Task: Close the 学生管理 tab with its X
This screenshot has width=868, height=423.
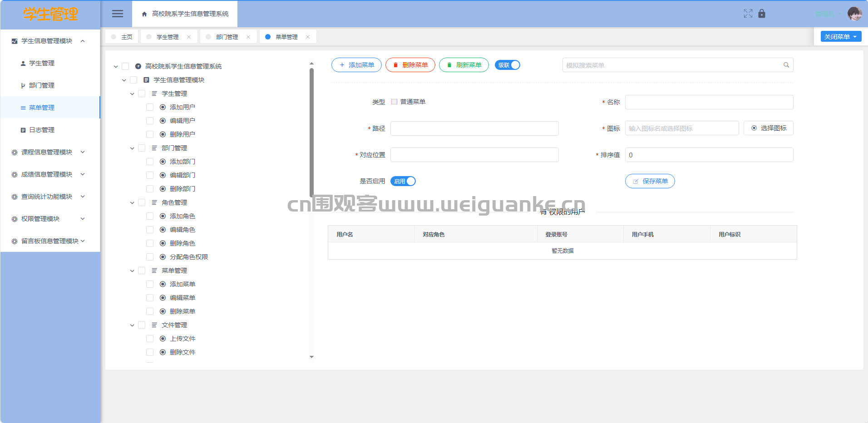Action: [189, 37]
